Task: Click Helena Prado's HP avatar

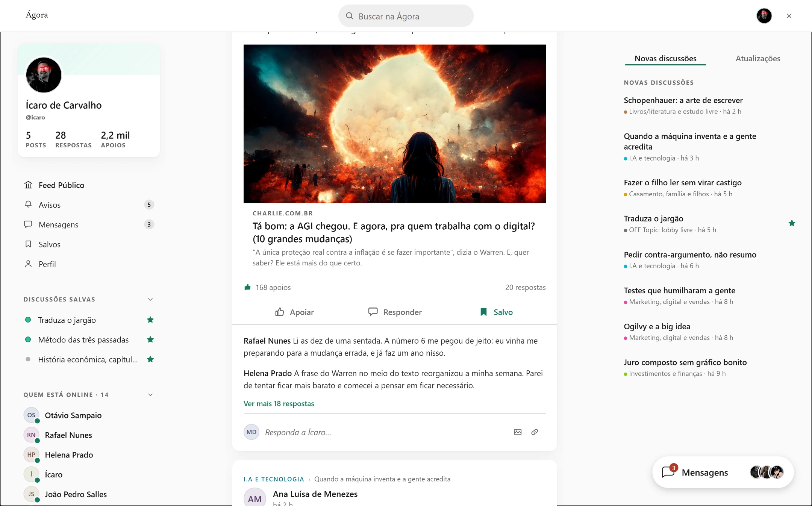Action: 31,454
